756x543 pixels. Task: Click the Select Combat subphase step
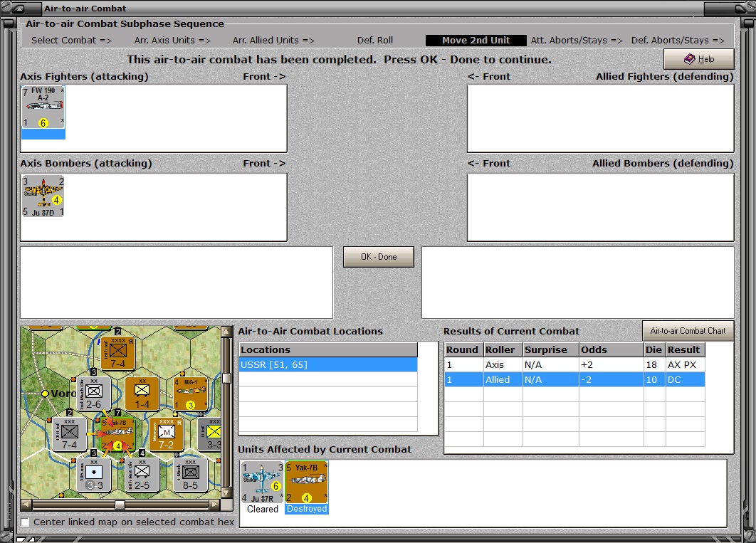coord(71,41)
